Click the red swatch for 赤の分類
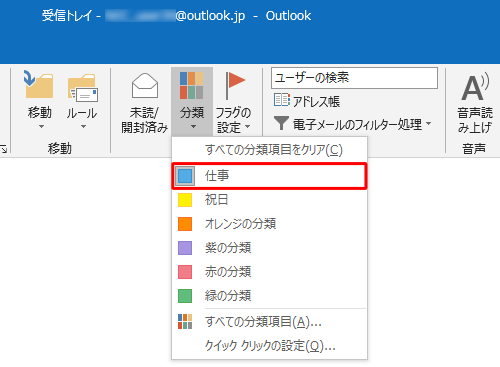The width and height of the screenshot is (500, 367). click(x=185, y=272)
